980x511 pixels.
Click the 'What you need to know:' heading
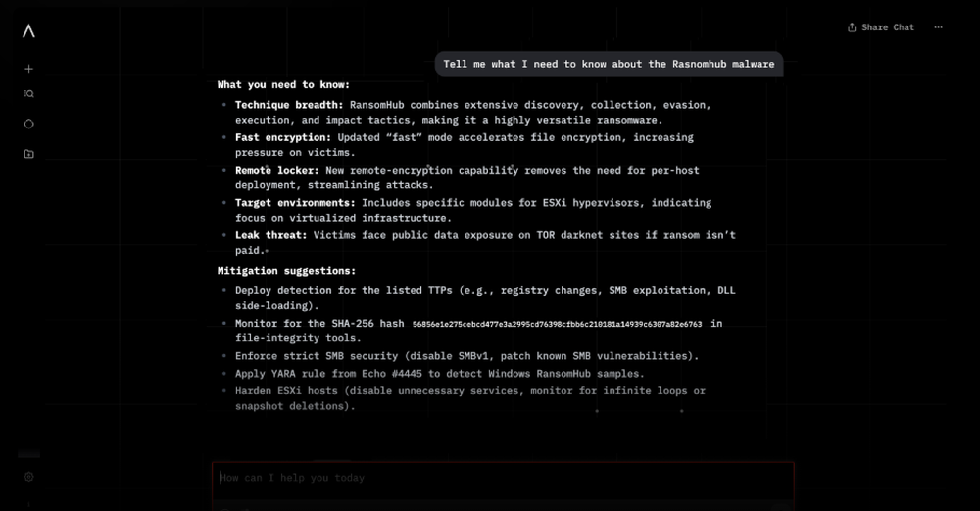(x=284, y=85)
